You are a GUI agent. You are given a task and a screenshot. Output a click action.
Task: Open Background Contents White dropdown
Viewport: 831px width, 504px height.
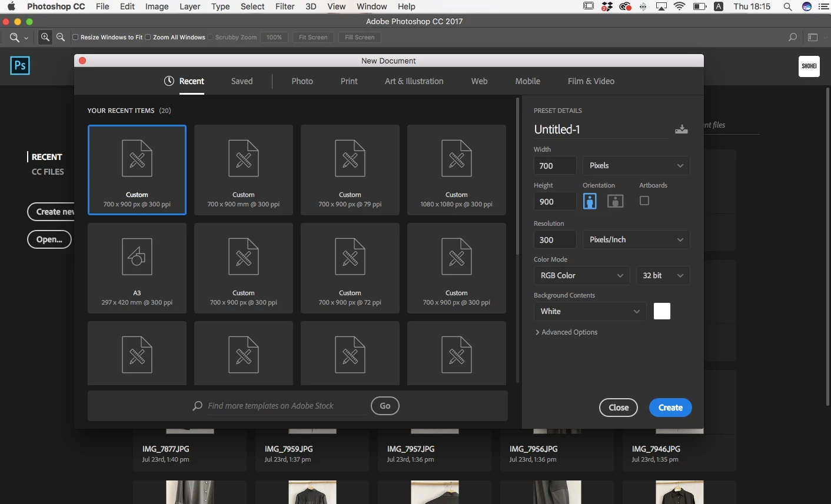[x=590, y=312]
